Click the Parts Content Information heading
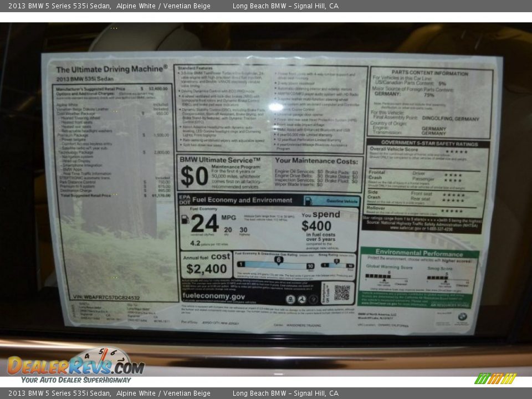The image size is (532, 399). (429, 73)
